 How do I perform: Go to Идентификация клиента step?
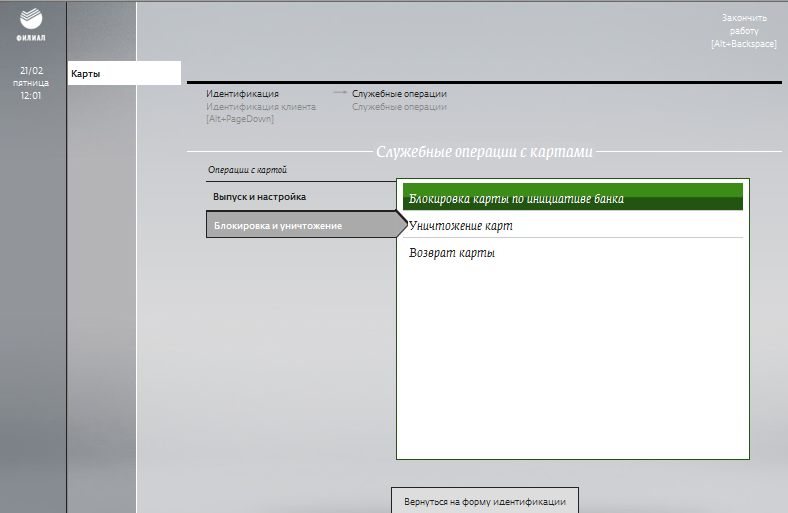(x=261, y=106)
